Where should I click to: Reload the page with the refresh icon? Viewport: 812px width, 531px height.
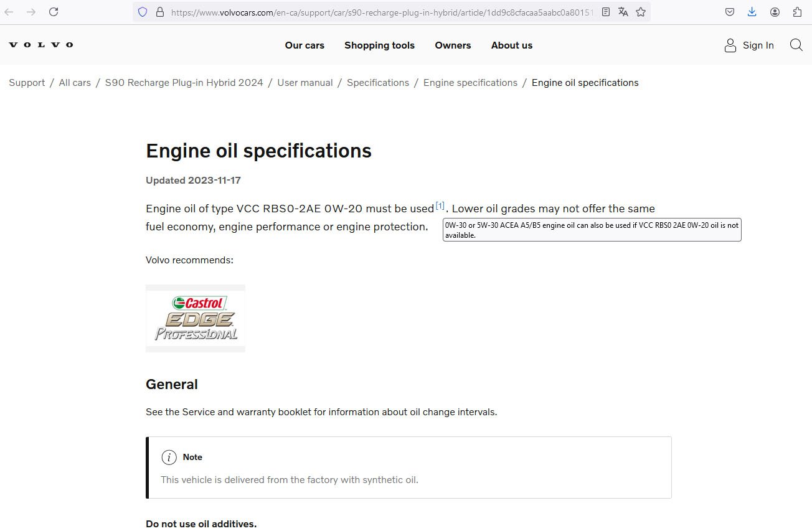pos(54,12)
